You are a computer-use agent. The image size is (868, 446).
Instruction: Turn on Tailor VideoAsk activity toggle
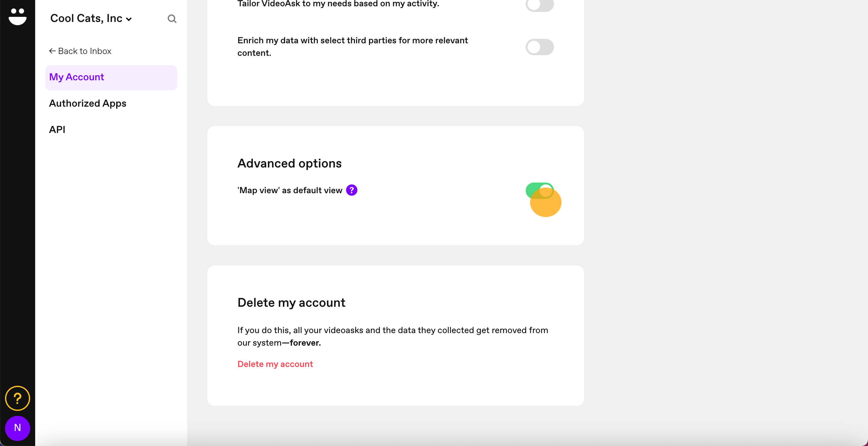[x=540, y=5]
